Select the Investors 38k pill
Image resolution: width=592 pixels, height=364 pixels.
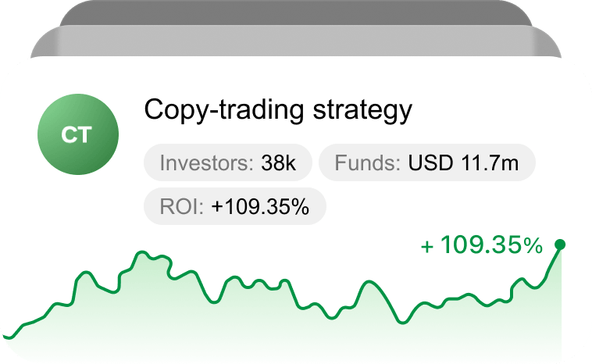click(228, 164)
